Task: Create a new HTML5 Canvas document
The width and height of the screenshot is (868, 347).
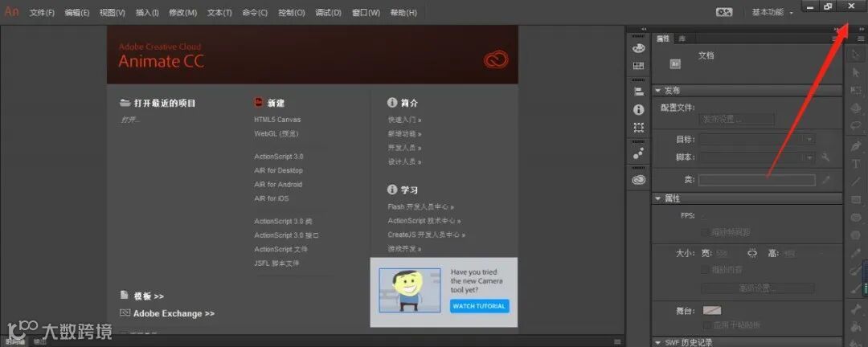Action: coord(277,120)
